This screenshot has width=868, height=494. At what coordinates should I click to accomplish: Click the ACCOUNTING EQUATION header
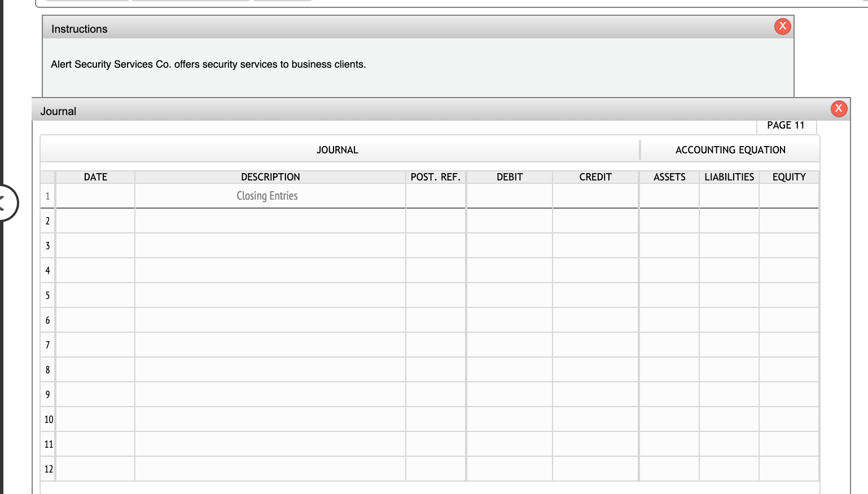click(x=730, y=149)
